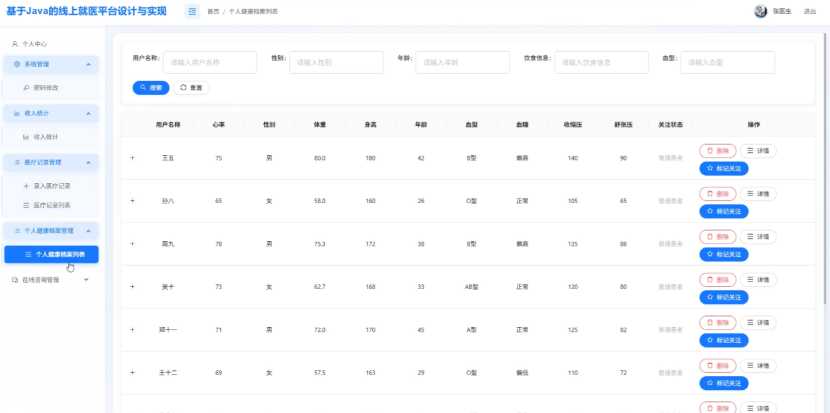Click the 搜索 search button
The image size is (830, 413).
[x=151, y=88]
